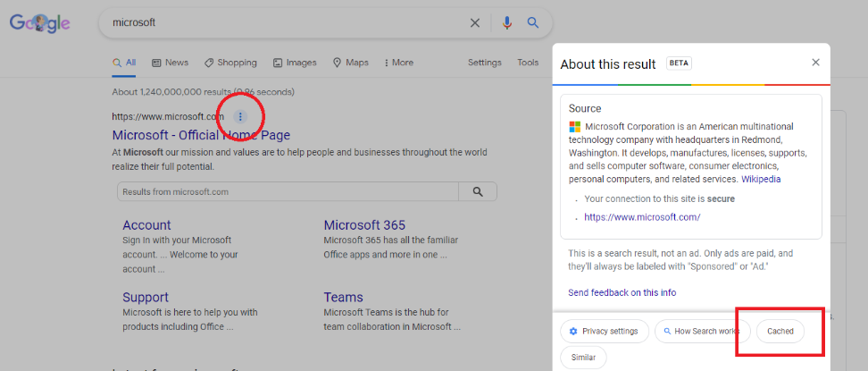
Task: Open the search Settings menu
Action: click(x=485, y=63)
